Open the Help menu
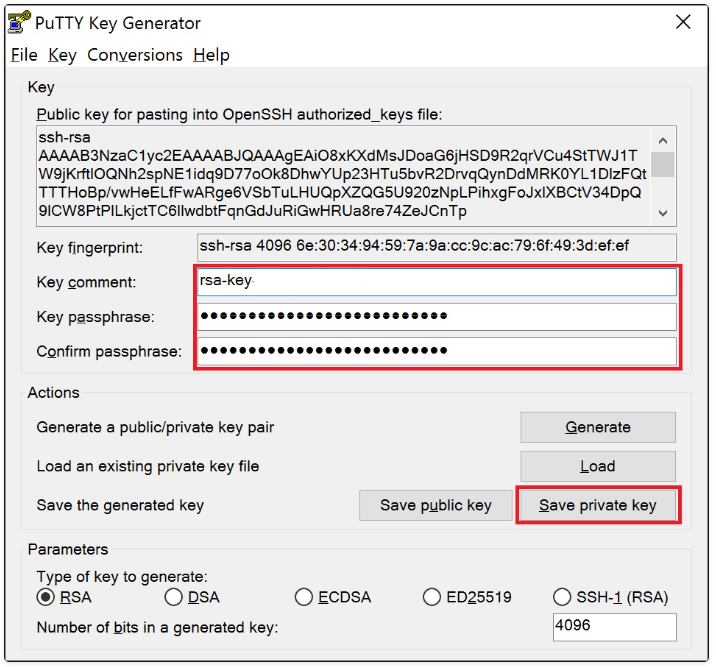The width and height of the screenshot is (716, 667). tap(211, 55)
